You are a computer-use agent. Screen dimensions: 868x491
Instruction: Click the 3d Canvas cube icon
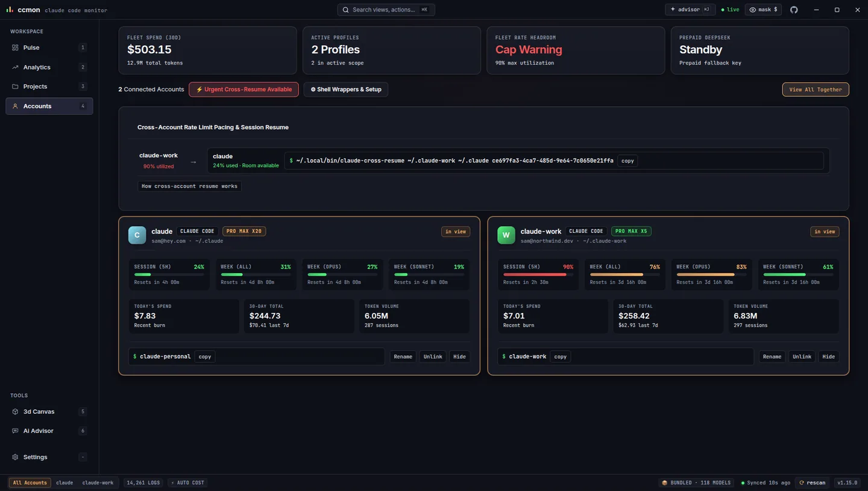point(15,412)
